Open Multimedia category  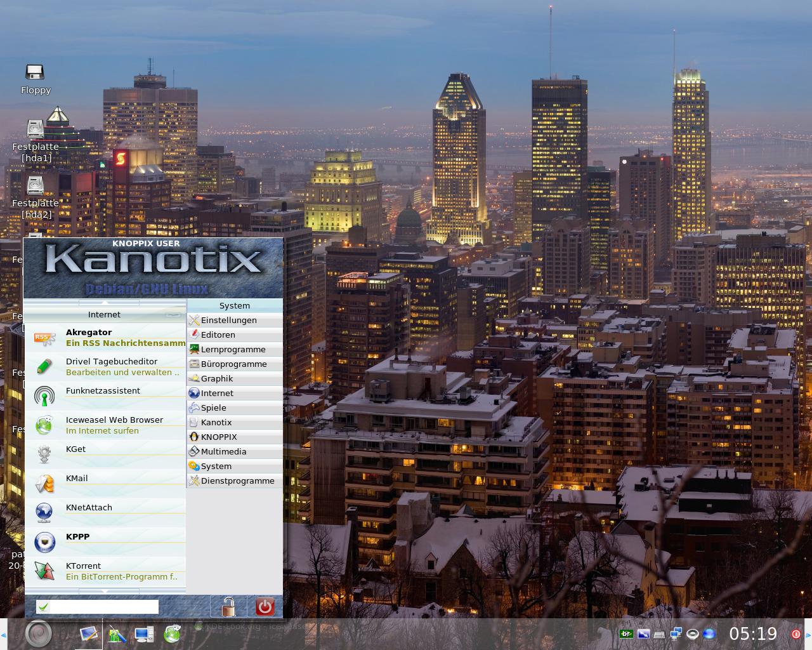pos(235,452)
